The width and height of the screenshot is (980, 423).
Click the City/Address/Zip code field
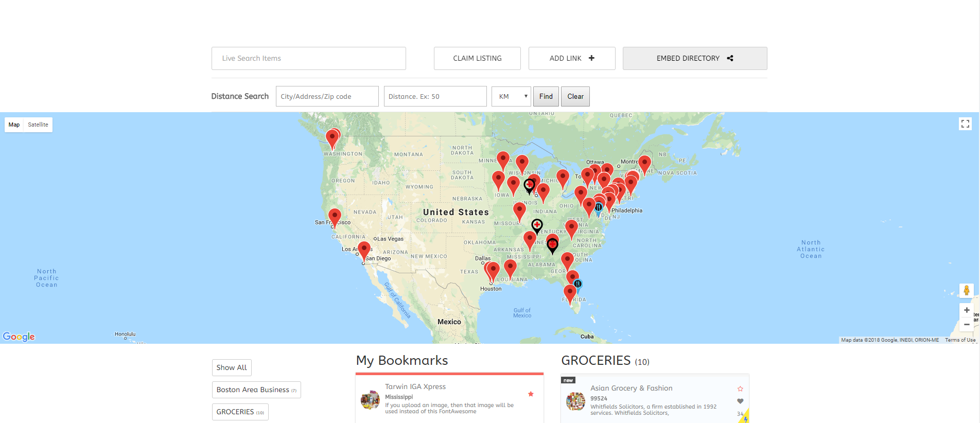click(x=327, y=96)
